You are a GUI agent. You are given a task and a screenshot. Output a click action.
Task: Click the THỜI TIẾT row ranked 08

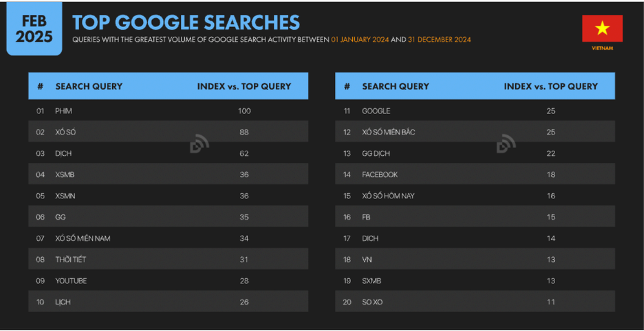click(168, 260)
